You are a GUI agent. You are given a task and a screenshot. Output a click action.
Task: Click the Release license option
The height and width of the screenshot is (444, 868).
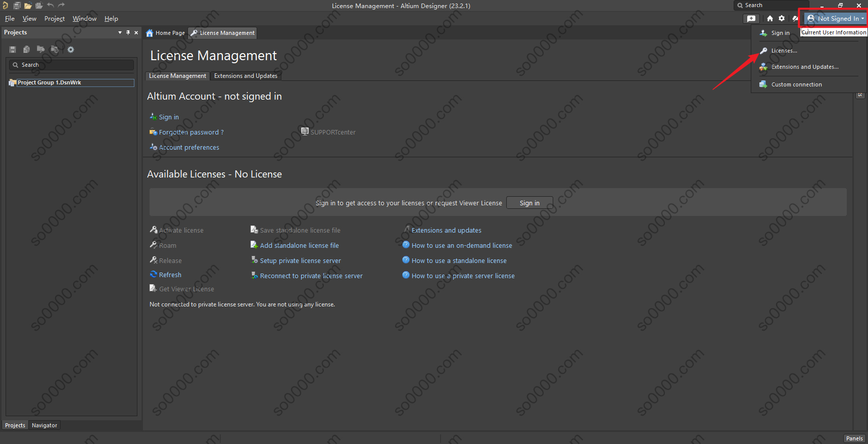170,260
